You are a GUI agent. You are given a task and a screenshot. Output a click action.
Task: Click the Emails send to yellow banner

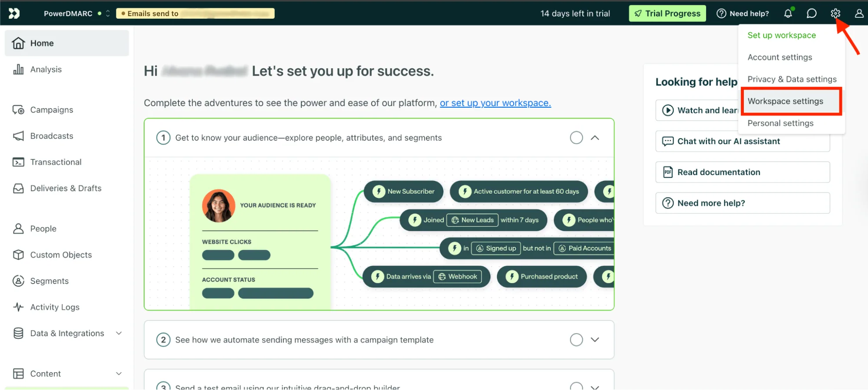click(x=195, y=13)
